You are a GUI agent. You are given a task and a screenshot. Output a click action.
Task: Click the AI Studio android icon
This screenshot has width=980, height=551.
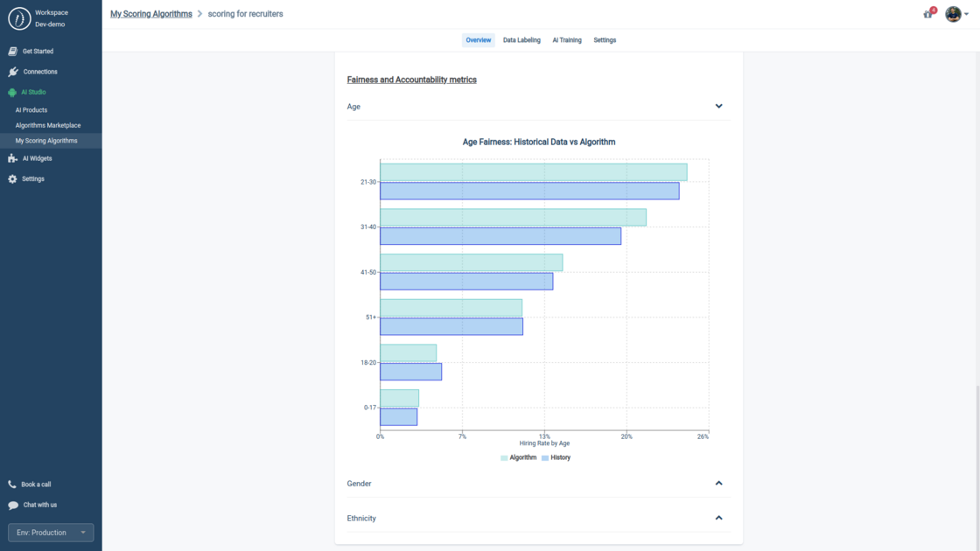click(x=12, y=93)
